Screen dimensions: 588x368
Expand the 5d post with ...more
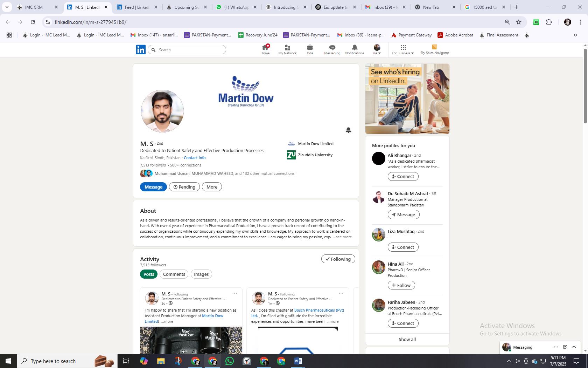[x=167, y=321]
